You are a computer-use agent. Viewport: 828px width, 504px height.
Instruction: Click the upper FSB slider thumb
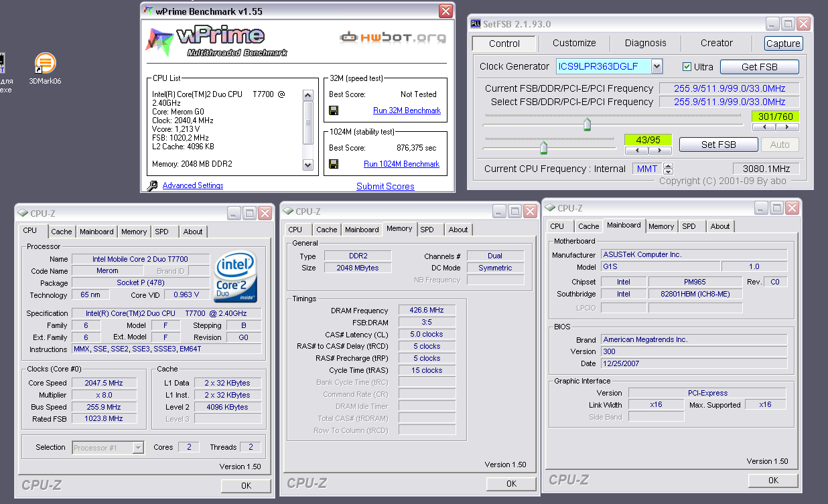pos(588,124)
